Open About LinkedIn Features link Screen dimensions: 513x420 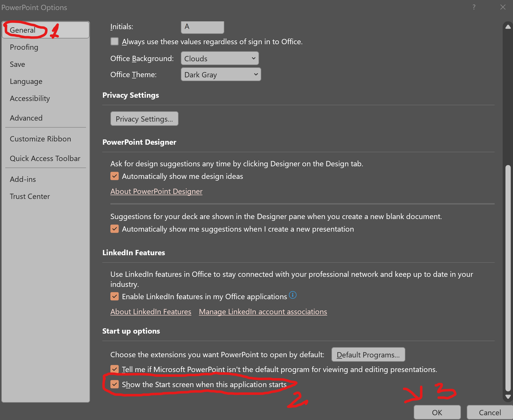click(151, 312)
